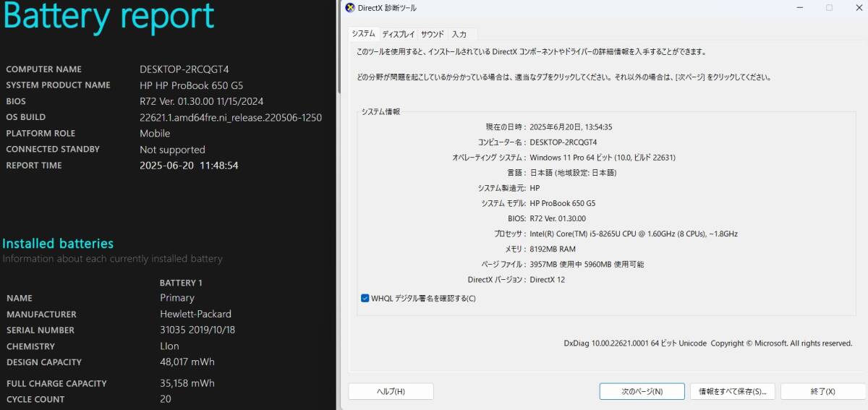Switch to the サウンド tab
This screenshot has height=410, width=868.
[x=433, y=34]
